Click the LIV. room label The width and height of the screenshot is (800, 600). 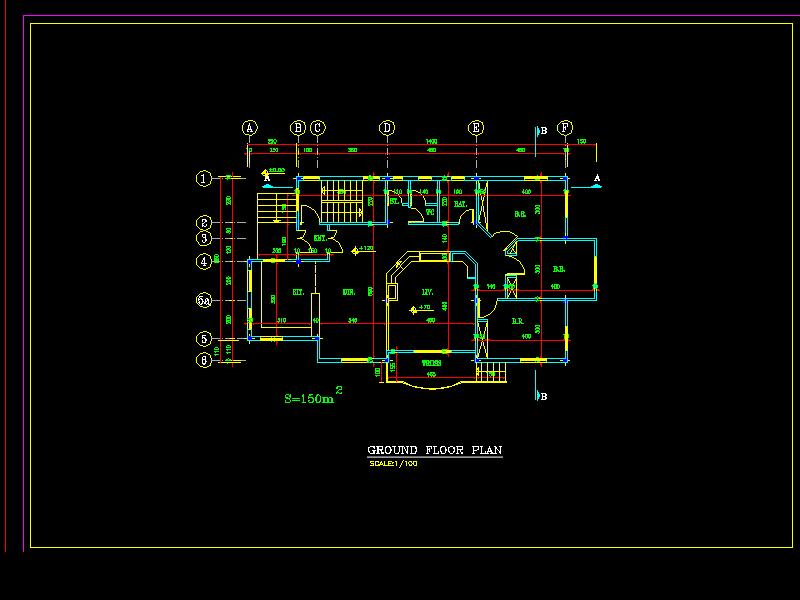point(427,292)
